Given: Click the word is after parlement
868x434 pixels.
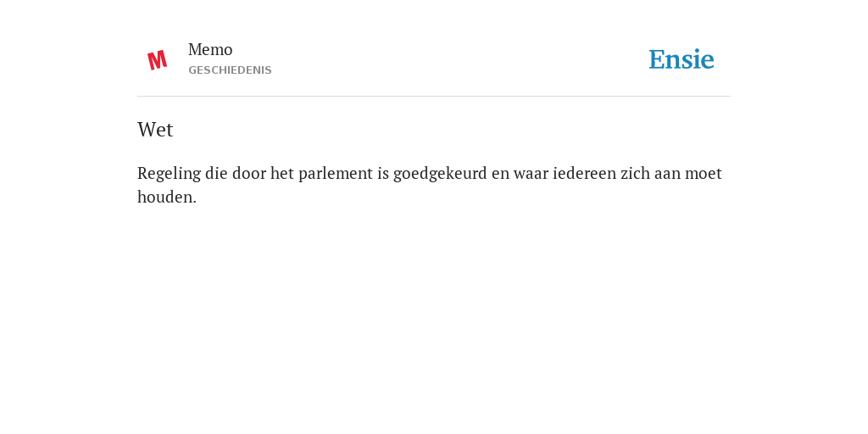Looking at the screenshot, I should tap(383, 174).
